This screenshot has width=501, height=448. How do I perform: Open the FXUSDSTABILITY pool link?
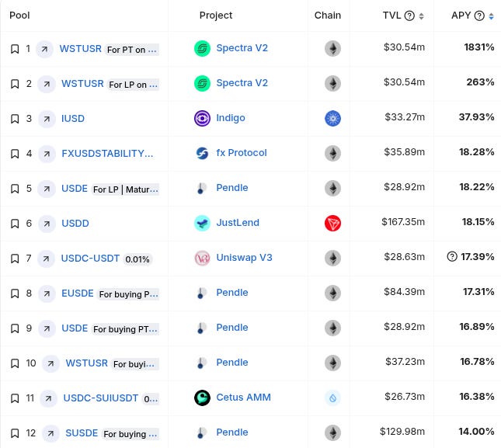pos(107,154)
